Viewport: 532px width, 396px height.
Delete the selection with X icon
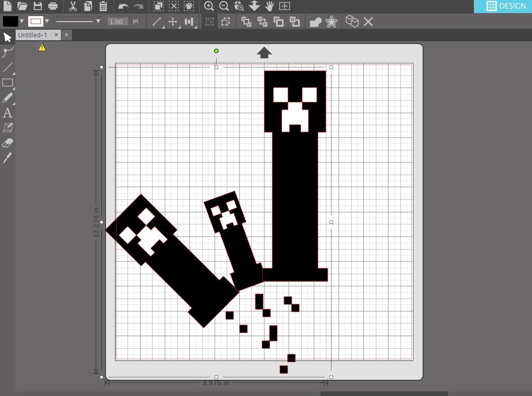click(368, 22)
